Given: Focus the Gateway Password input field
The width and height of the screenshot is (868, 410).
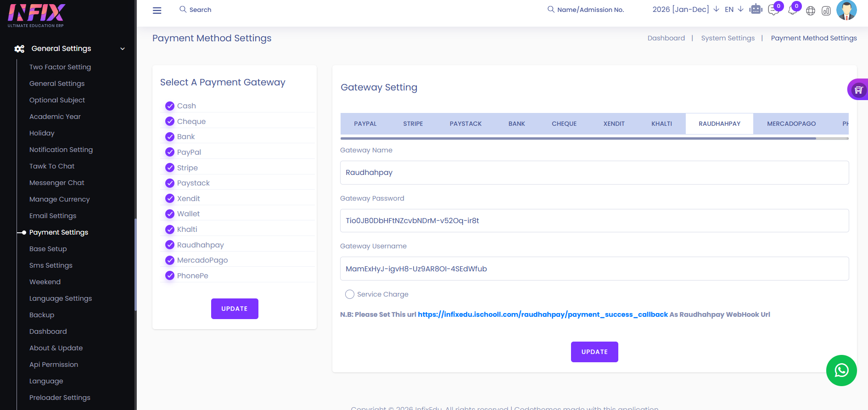Looking at the screenshot, I should [x=594, y=221].
